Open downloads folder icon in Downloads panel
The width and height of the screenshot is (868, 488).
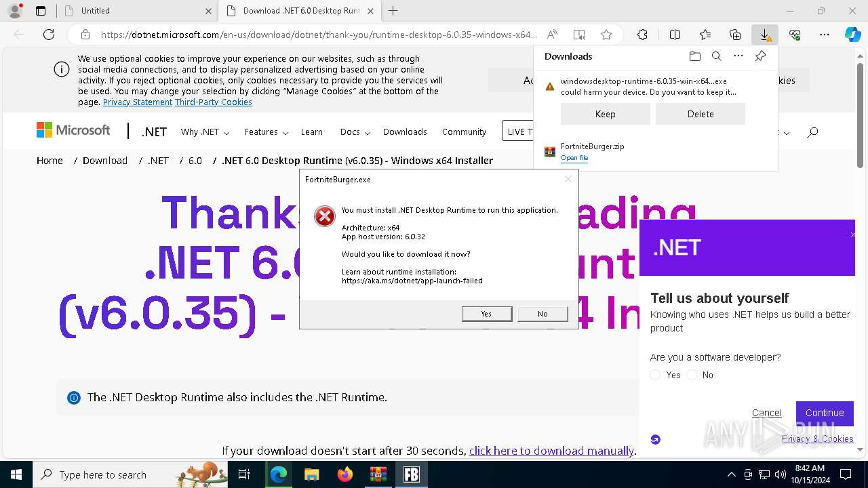tap(694, 56)
